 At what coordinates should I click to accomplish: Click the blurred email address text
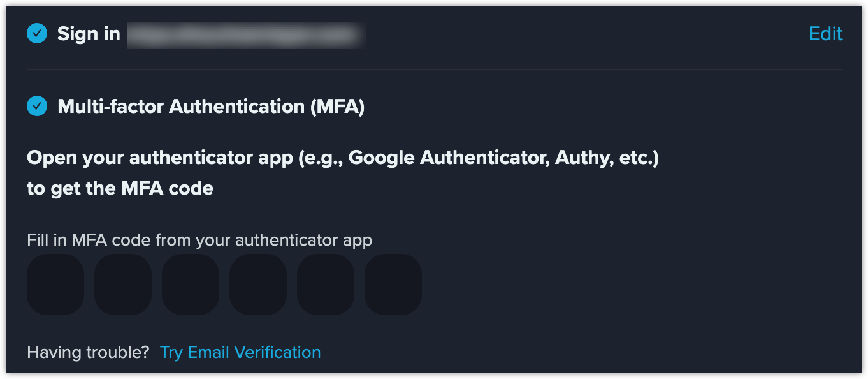tap(245, 34)
